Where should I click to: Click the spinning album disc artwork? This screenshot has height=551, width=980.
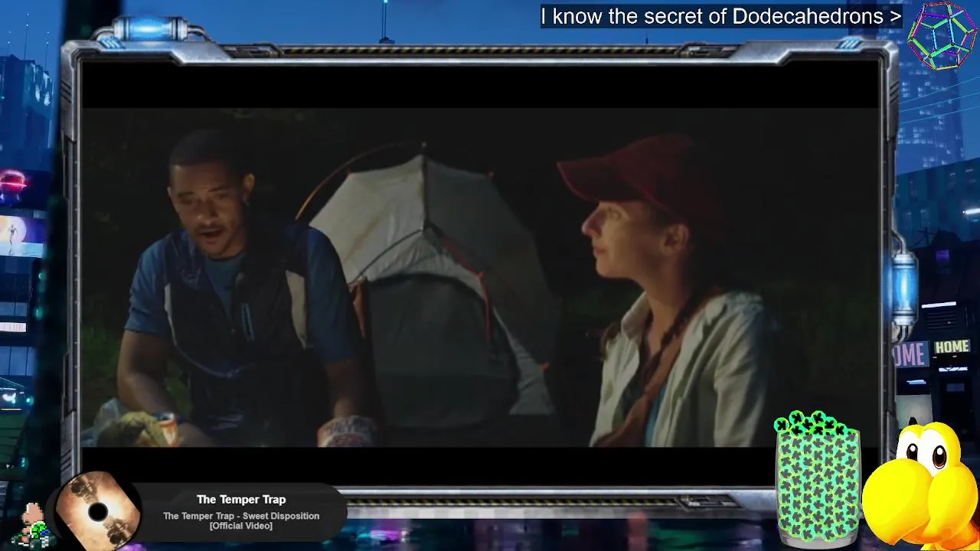click(98, 511)
